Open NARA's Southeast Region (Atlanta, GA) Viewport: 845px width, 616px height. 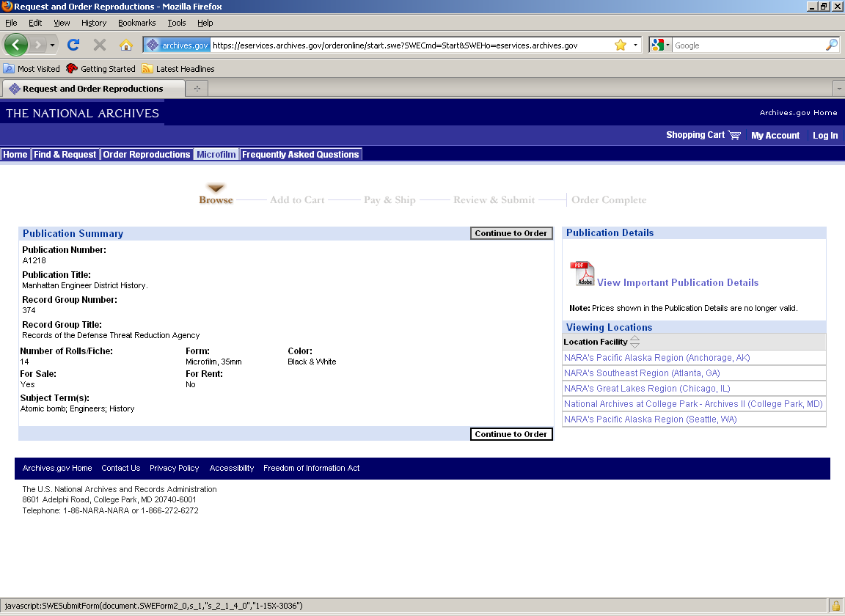point(641,373)
